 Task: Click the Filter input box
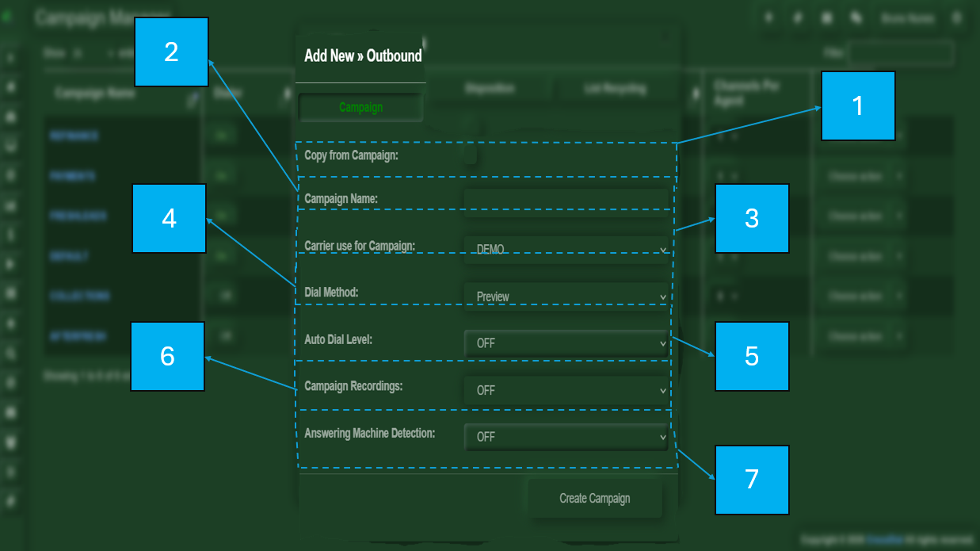pos(900,53)
